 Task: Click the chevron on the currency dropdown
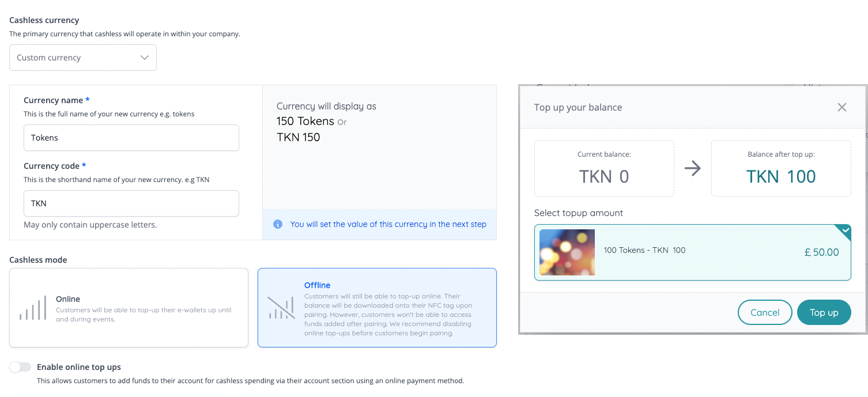click(145, 58)
